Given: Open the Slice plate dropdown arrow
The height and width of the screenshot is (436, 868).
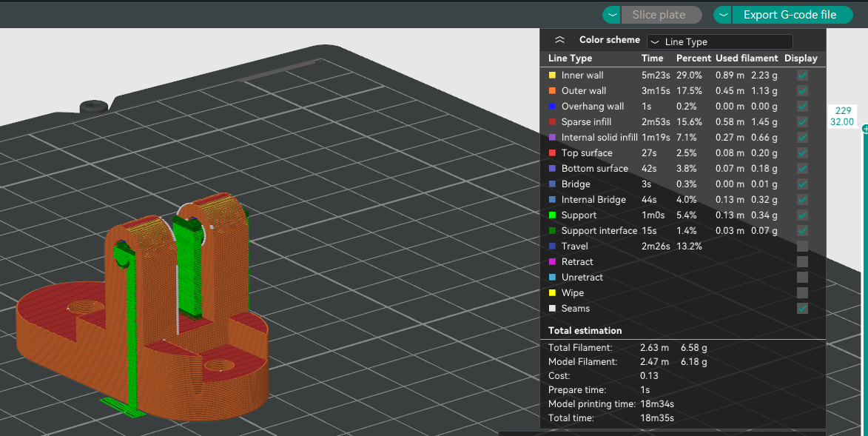Looking at the screenshot, I should click(611, 15).
